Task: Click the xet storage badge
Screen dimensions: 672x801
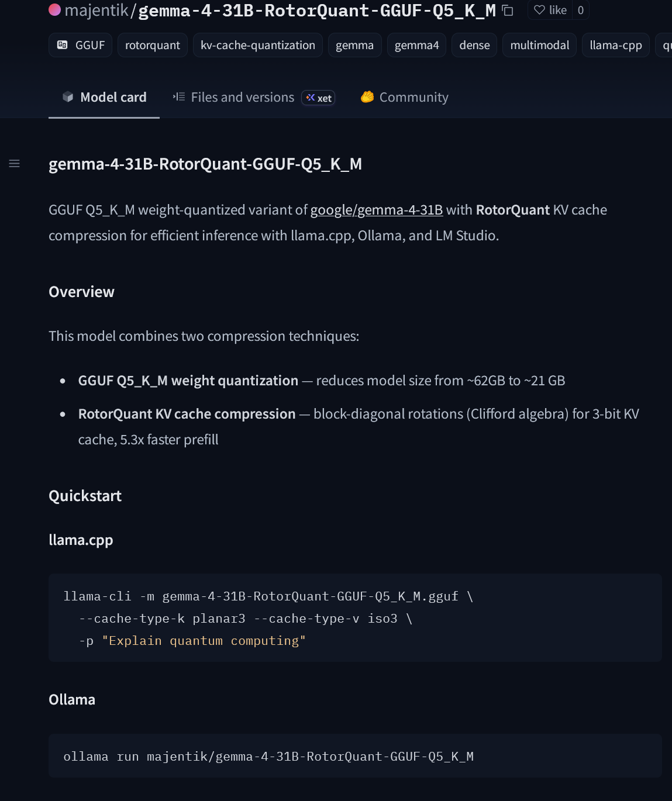Action: (x=318, y=98)
